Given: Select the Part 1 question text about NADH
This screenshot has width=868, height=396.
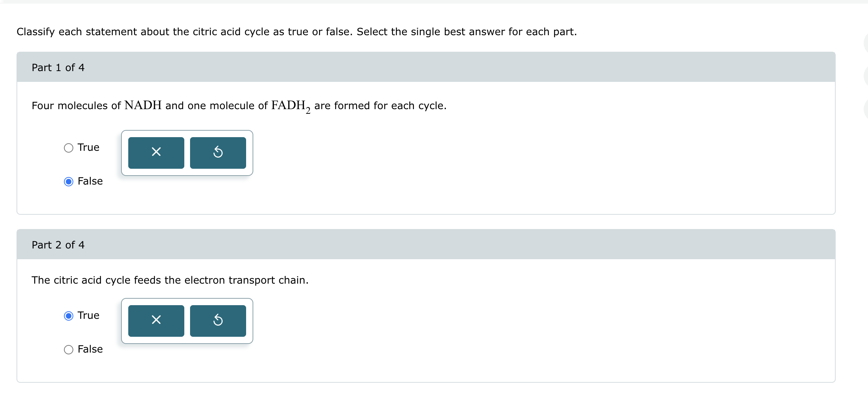Looking at the screenshot, I should [x=238, y=106].
